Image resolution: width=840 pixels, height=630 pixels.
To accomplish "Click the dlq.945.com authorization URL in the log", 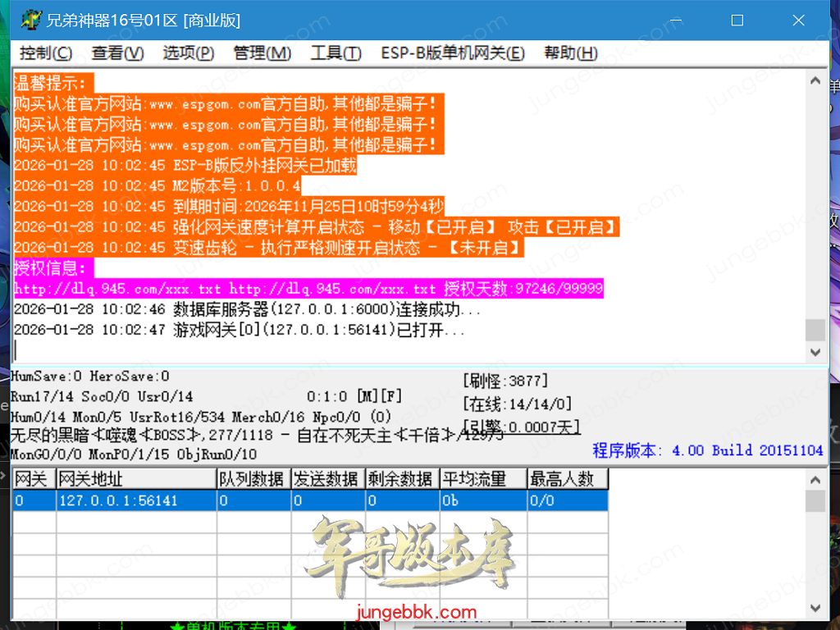I will [118, 289].
